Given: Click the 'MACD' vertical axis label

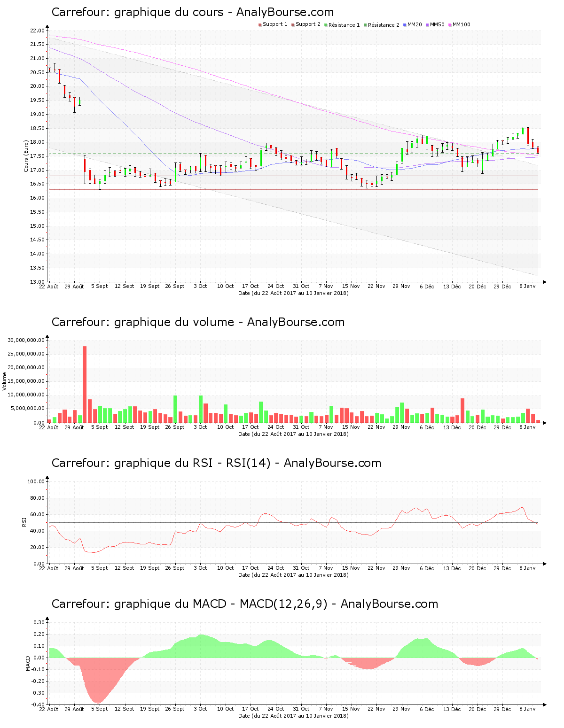Looking at the screenshot, I should (x=28, y=663).
